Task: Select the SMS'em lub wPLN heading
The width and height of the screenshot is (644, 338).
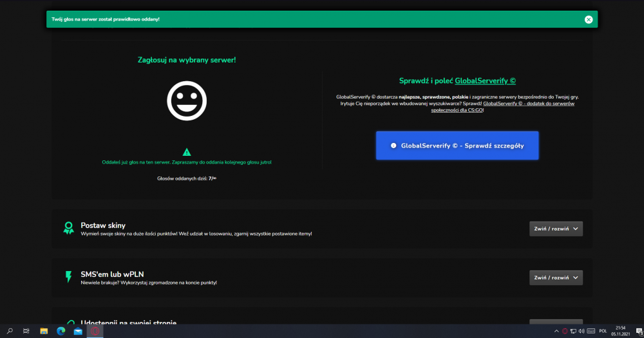Action: [112, 274]
